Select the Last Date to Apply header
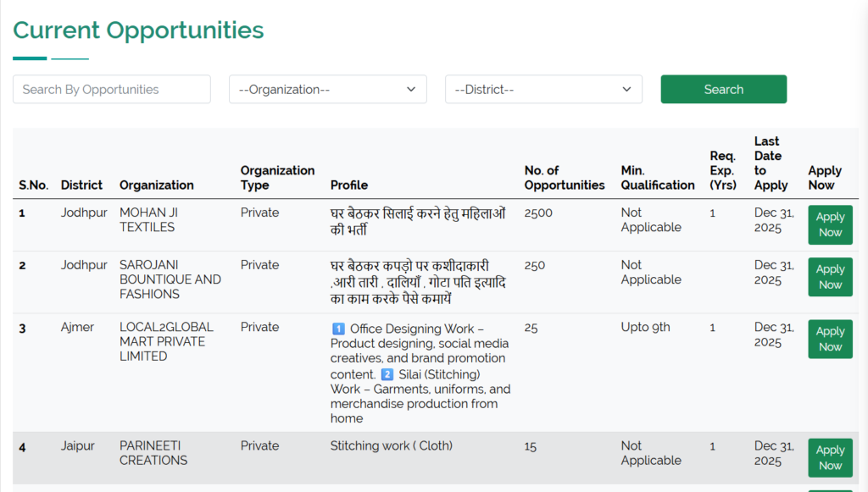The height and width of the screenshot is (492, 868). (x=771, y=163)
